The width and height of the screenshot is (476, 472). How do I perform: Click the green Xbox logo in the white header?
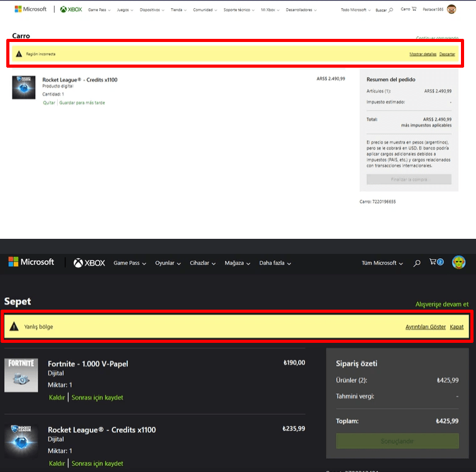[71, 9]
